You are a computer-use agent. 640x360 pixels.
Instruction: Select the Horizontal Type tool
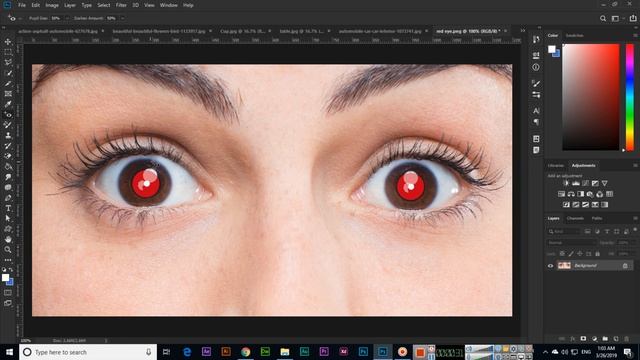[x=8, y=208]
